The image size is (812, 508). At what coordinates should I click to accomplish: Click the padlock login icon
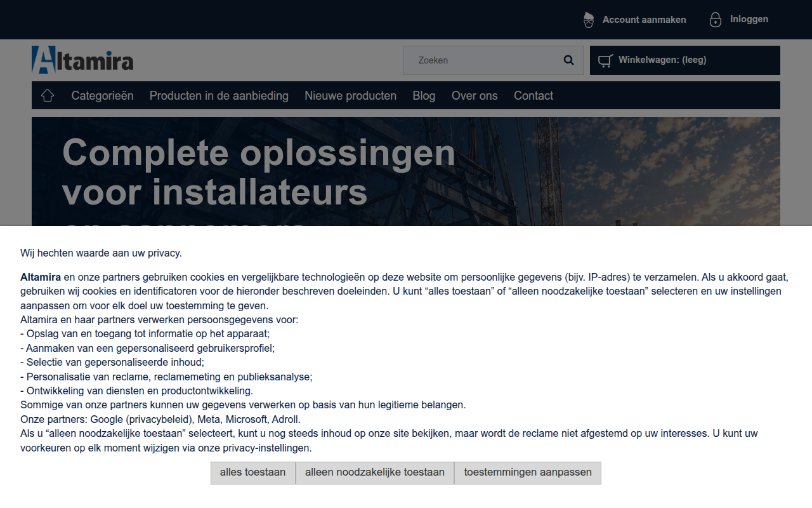(x=716, y=20)
